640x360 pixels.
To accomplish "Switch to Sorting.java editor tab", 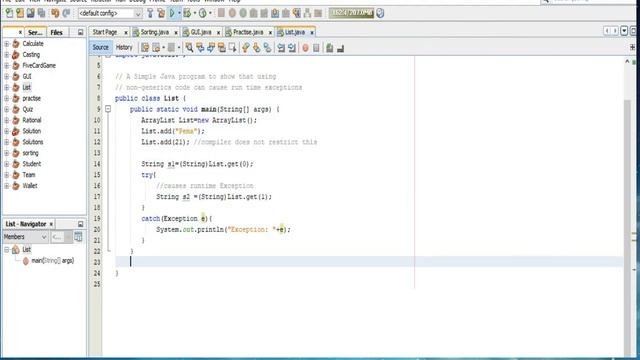I will [154, 32].
